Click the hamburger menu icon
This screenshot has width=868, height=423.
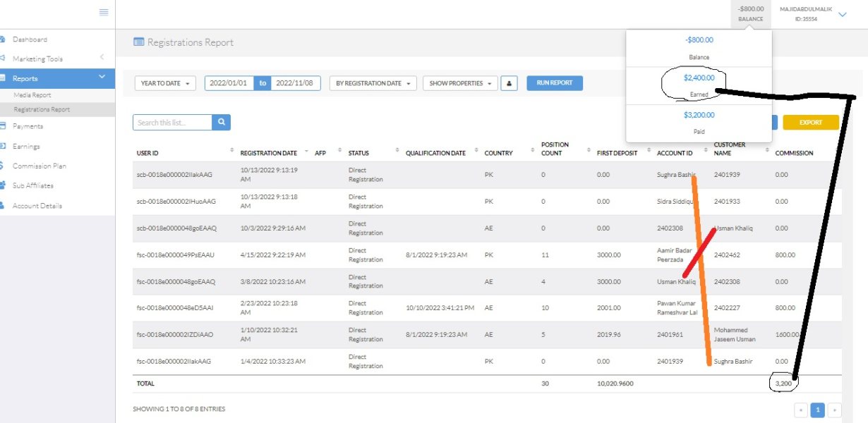pos(104,13)
